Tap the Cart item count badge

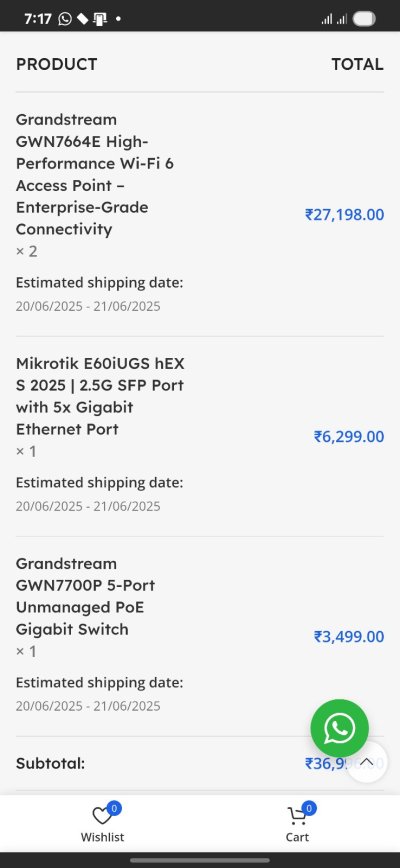pos(309,808)
